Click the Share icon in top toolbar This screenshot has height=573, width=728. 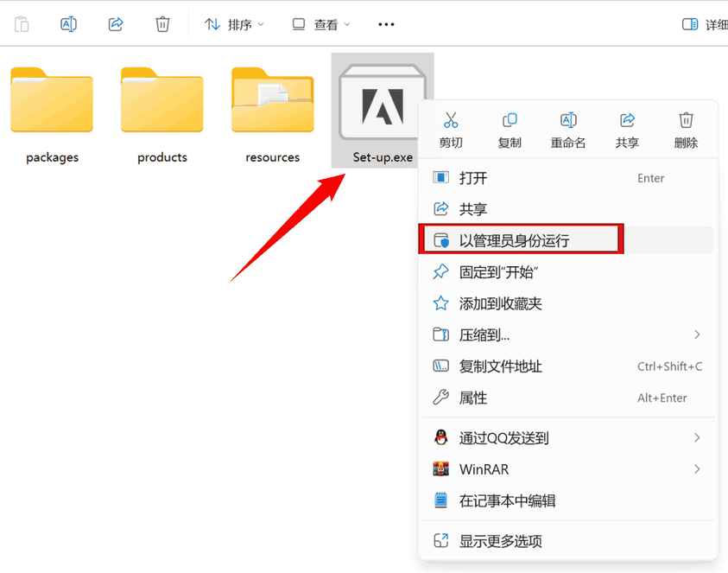[116, 24]
